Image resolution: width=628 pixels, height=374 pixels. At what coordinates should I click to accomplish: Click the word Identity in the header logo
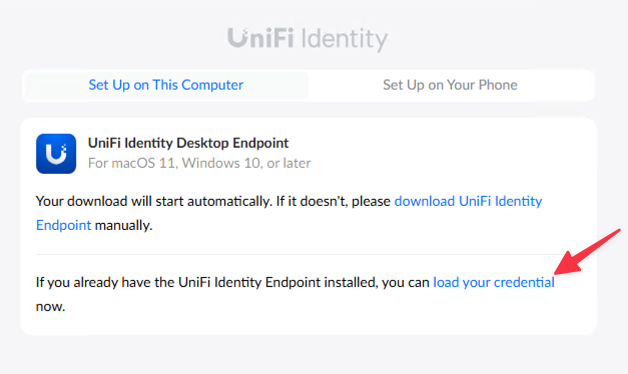point(344,40)
